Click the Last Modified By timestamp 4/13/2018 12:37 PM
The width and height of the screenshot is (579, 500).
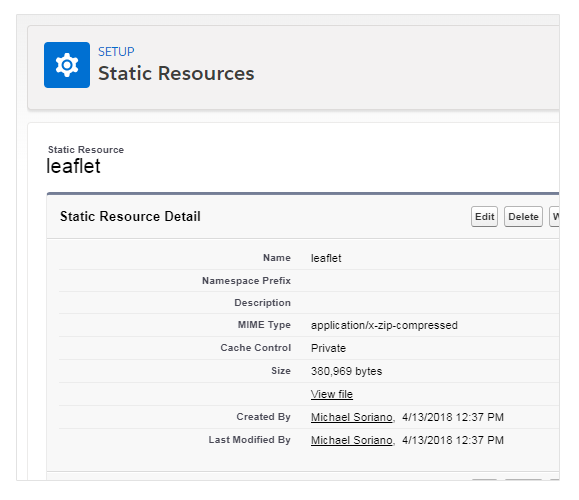click(x=453, y=440)
